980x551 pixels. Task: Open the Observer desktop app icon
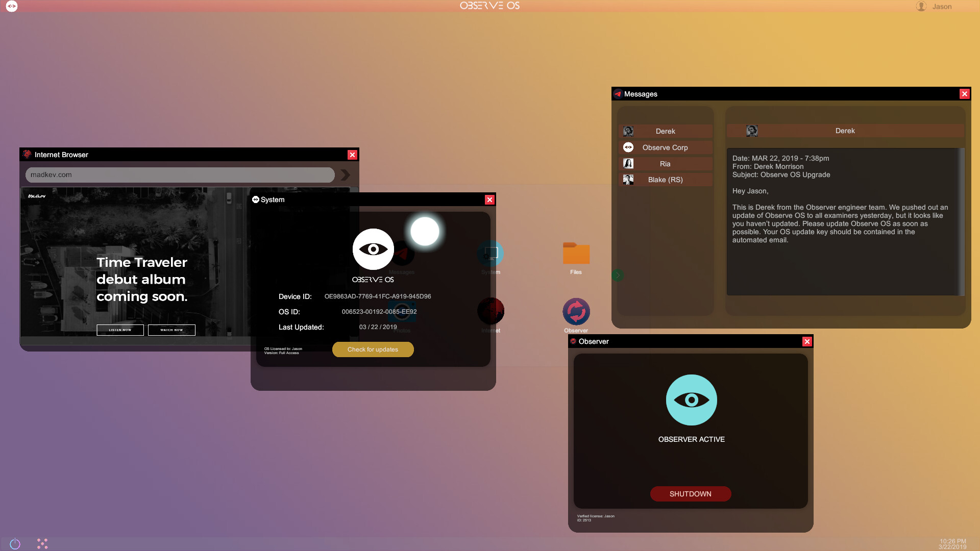(x=576, y=312)
